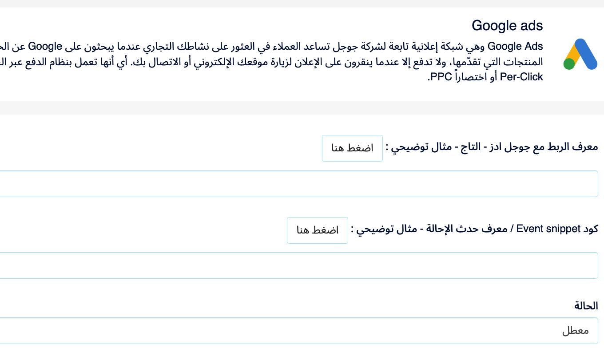
Task: Click the "Google ads" section heading
Action: click(x=507, y=26)
